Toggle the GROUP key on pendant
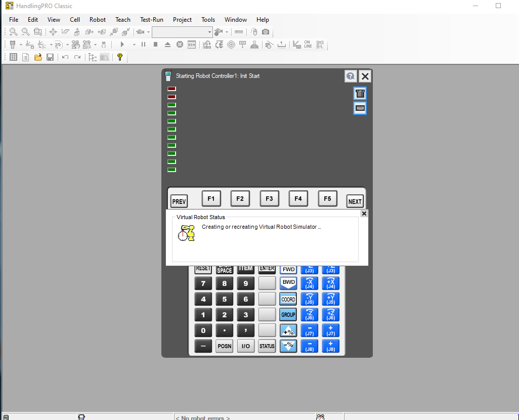Image resolution: width=519 pixels, height=420 pixels. pos(288,315)
